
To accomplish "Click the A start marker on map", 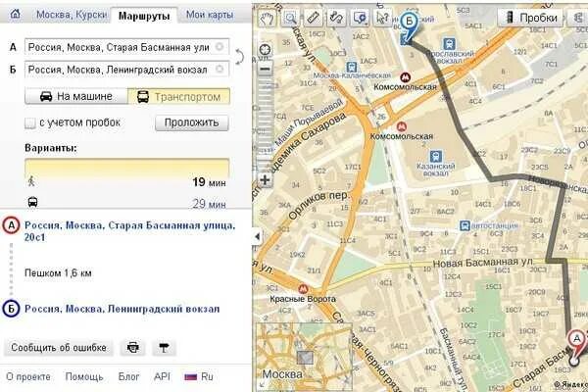I will click(576, 347).
